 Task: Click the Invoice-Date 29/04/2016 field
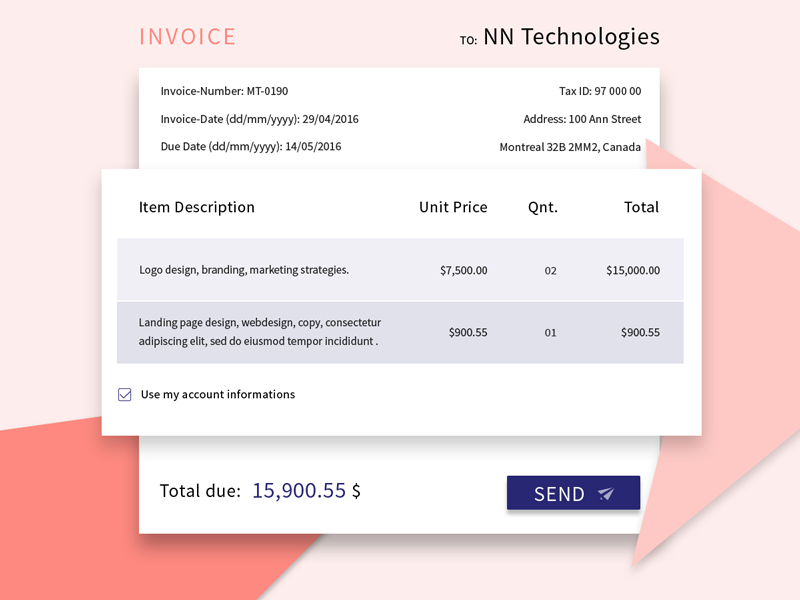(x=259, y=119)
